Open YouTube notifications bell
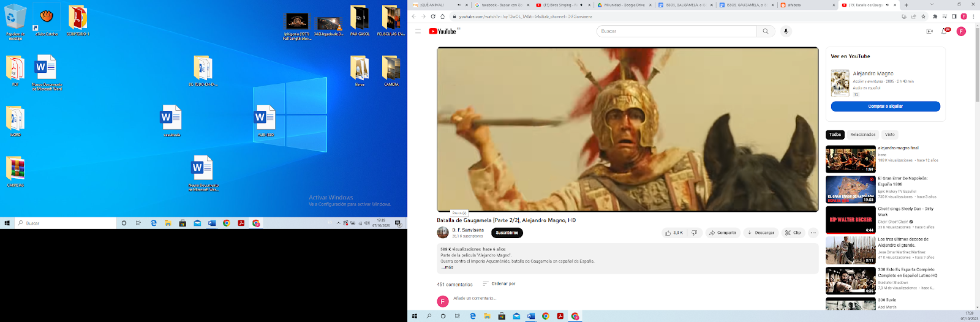 [x=945, y=31]
